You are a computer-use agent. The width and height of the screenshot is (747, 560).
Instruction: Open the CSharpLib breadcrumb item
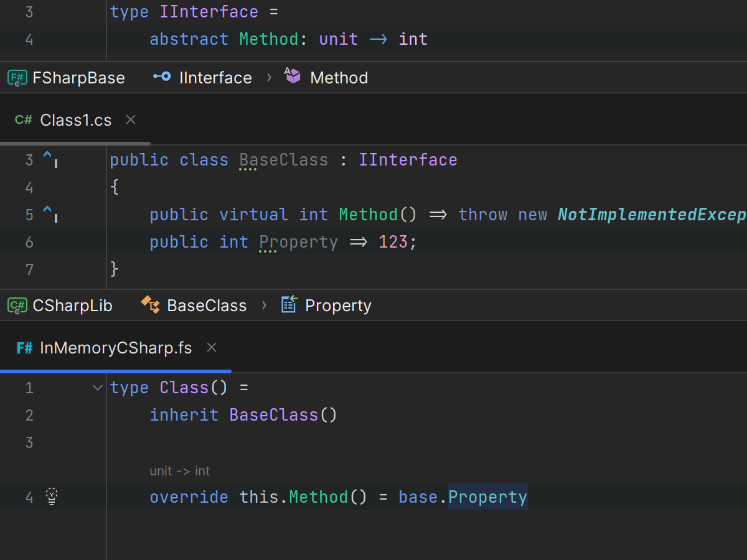72,306
